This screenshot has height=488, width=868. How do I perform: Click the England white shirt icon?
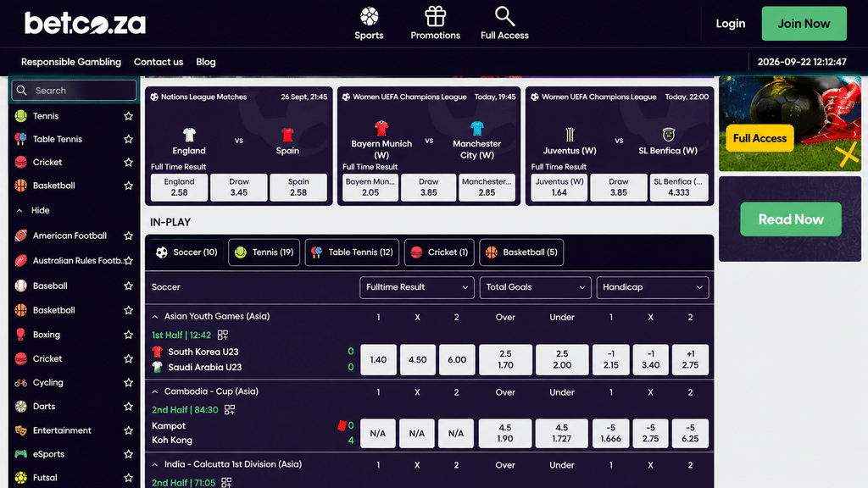(x=189, y=135)
